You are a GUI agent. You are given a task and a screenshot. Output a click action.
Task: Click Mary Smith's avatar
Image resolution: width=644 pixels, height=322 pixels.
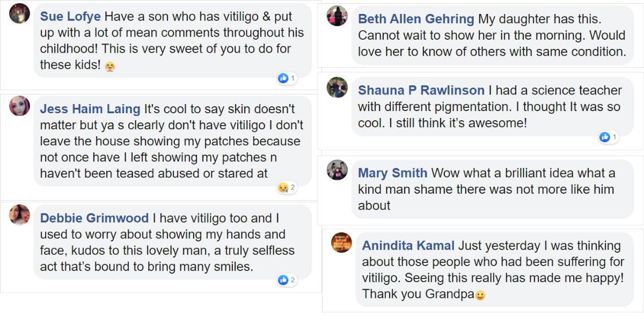pyautogui.click(x=338, y=170)
